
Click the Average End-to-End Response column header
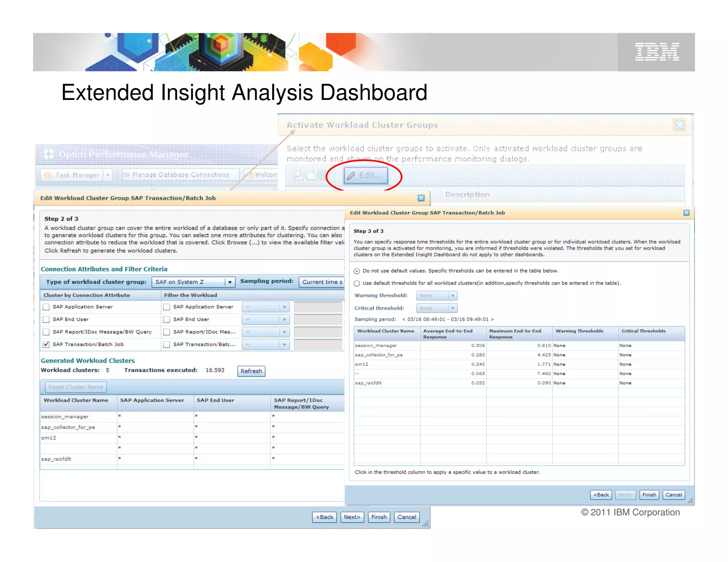pyautogui.click(x=453, y=334)
